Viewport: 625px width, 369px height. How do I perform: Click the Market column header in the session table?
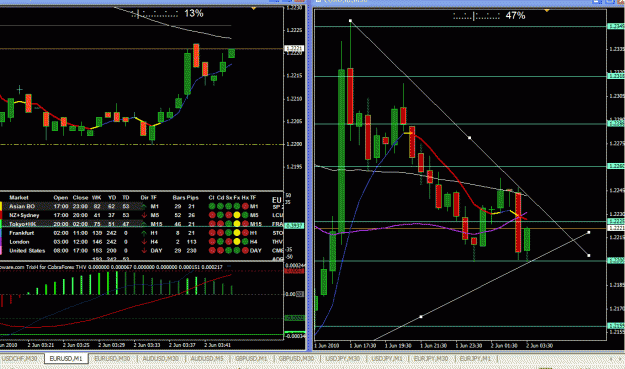coord(19,197)
